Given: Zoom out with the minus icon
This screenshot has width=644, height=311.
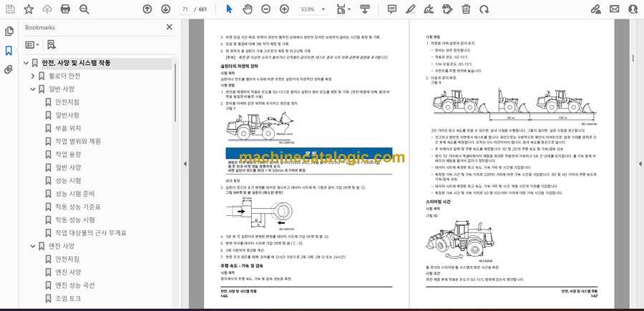Looking at the screenshot, I should point(265,9).
